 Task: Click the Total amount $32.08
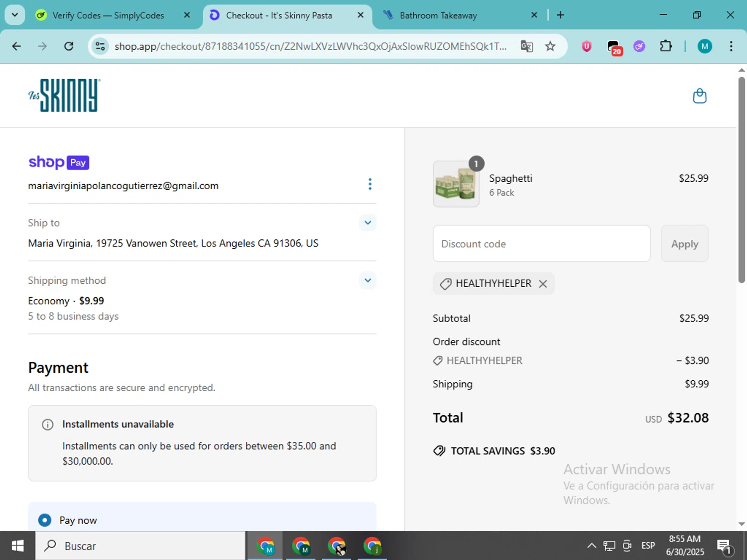coord(688,418)
